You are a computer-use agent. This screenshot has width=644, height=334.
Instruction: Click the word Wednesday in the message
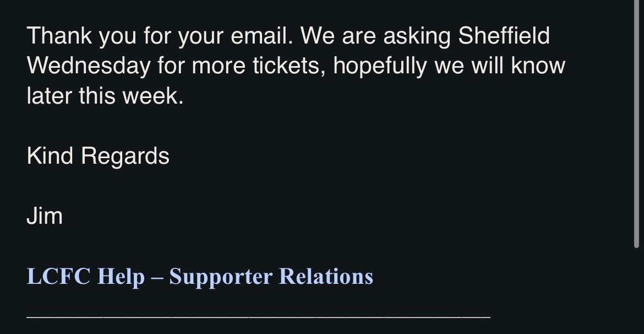point(89,66)
